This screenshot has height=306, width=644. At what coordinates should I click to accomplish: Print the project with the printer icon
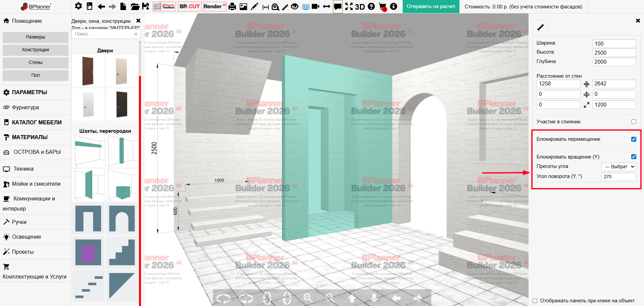[x=232, y=6]
